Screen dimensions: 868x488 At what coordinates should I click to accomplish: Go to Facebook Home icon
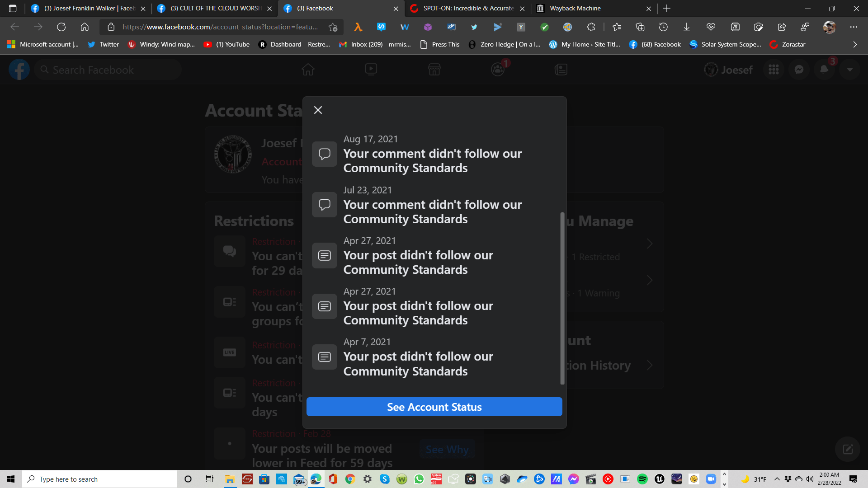pyautogui.click(x=308, y=70)
